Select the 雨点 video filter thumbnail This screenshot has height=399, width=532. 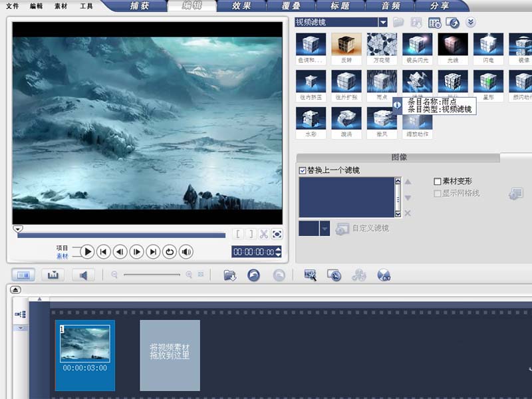(x=382, y=82)
